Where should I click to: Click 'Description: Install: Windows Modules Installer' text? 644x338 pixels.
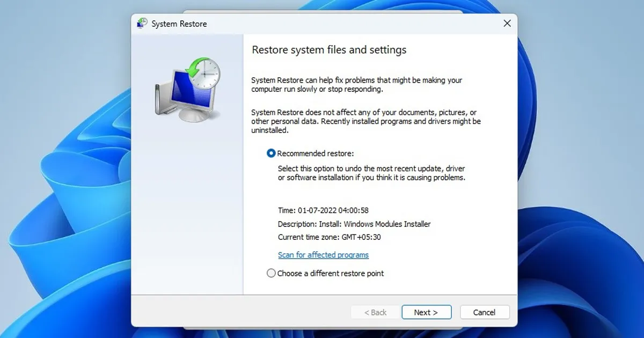coord(354,224)
